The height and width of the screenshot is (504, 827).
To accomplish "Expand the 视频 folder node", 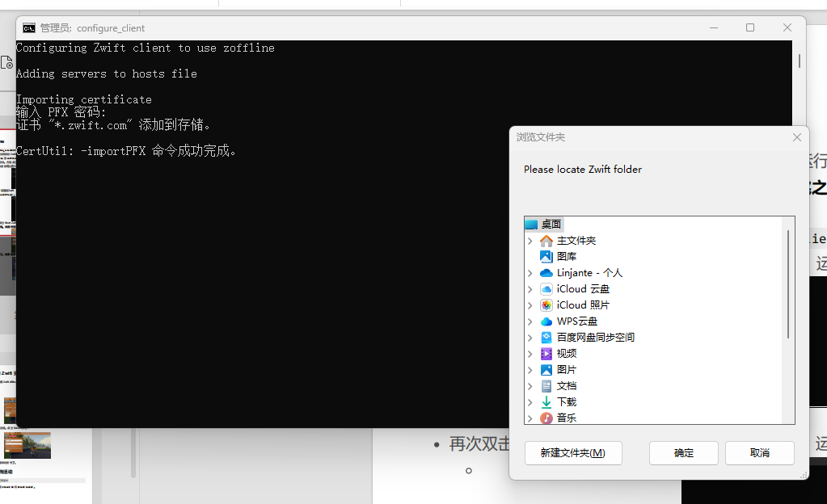I will 530,354.
